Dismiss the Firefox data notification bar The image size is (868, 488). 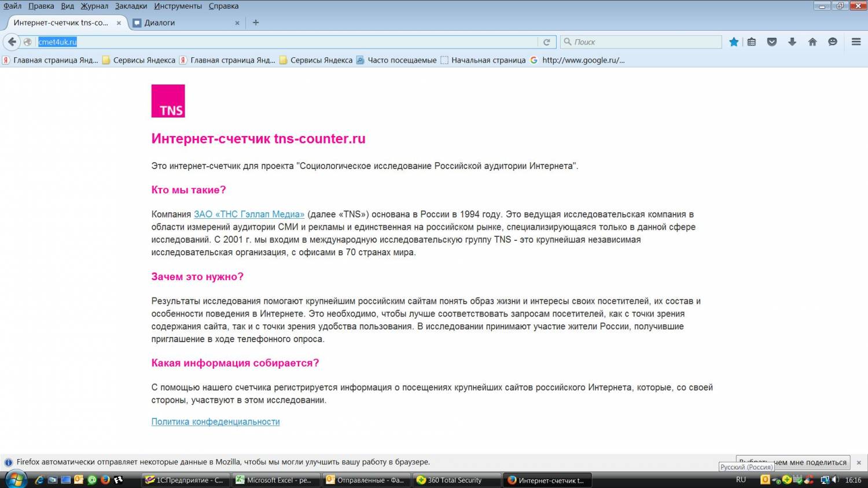[x=859, y=463]
